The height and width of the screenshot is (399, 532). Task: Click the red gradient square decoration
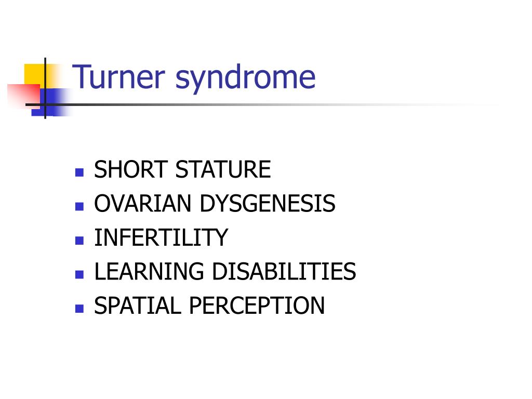tap(24, 96)
